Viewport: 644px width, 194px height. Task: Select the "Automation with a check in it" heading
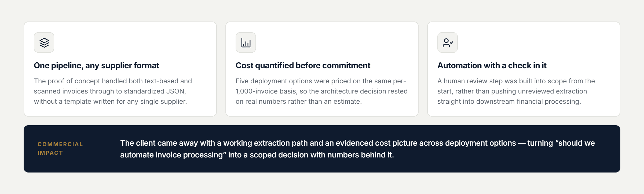point(492,65)
